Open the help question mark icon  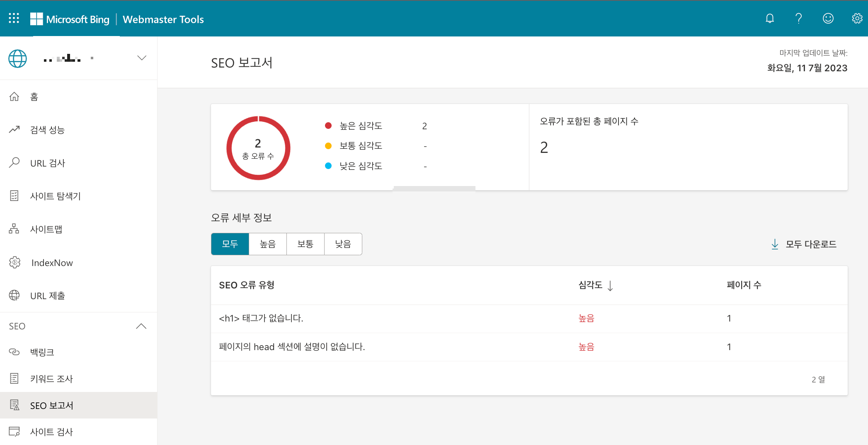(799, 18)
